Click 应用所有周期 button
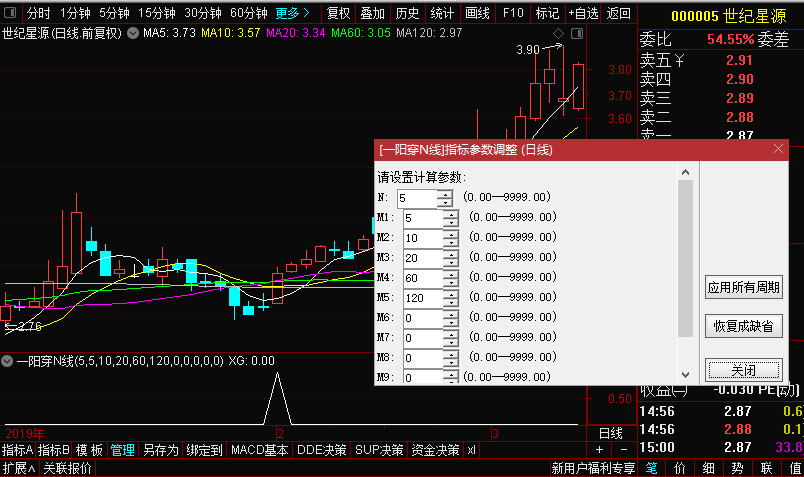This screenshot has width=804, height=477. 743,287
